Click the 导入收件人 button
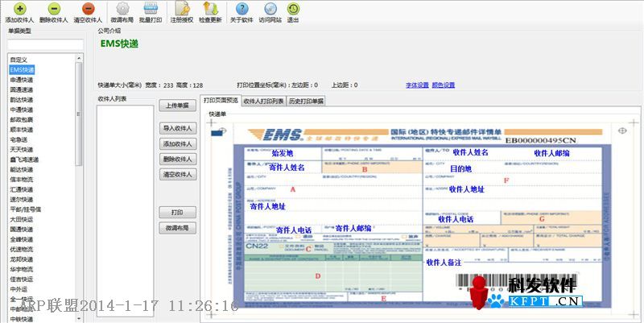This screenshot has width=644, height=323. tap(177, 128)
